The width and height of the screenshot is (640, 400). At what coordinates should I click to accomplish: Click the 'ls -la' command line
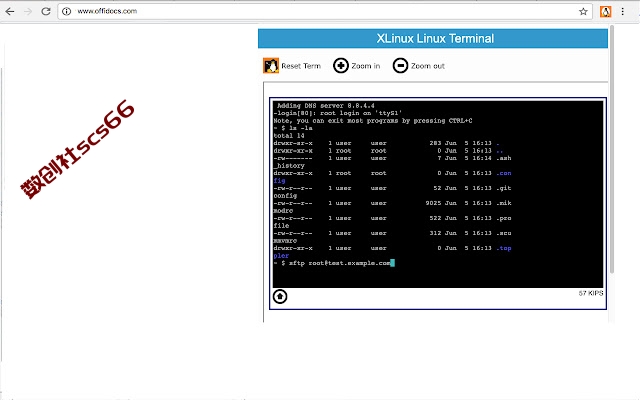tap(293, 128)
